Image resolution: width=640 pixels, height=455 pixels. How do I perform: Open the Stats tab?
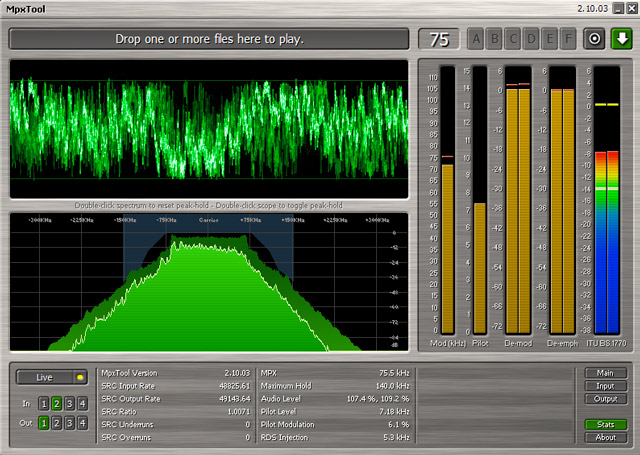coord(606,424)
